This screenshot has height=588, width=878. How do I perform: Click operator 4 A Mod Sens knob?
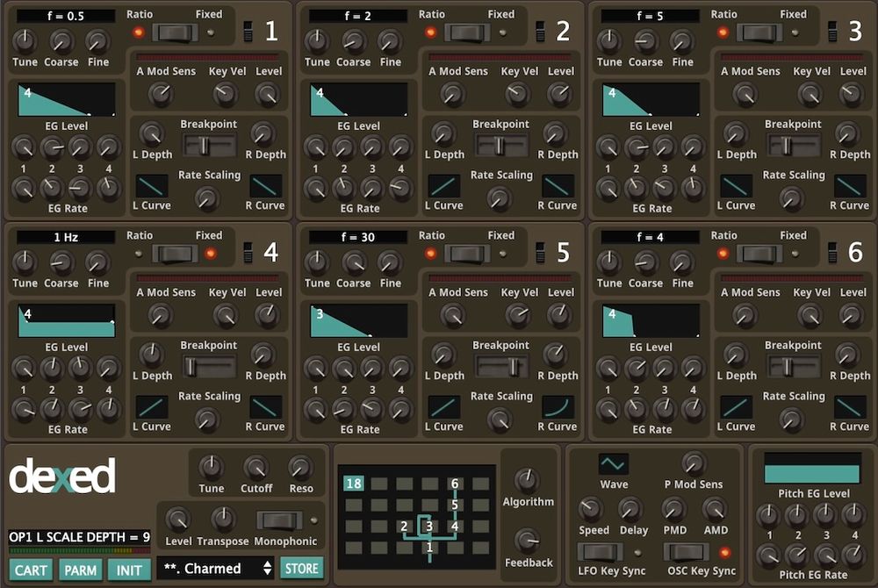coord(161,316)
